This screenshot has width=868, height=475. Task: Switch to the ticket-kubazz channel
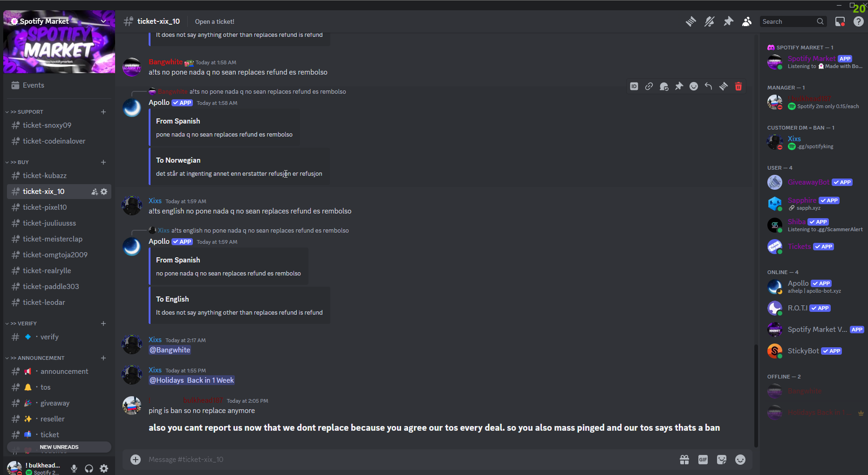(45, 176)
